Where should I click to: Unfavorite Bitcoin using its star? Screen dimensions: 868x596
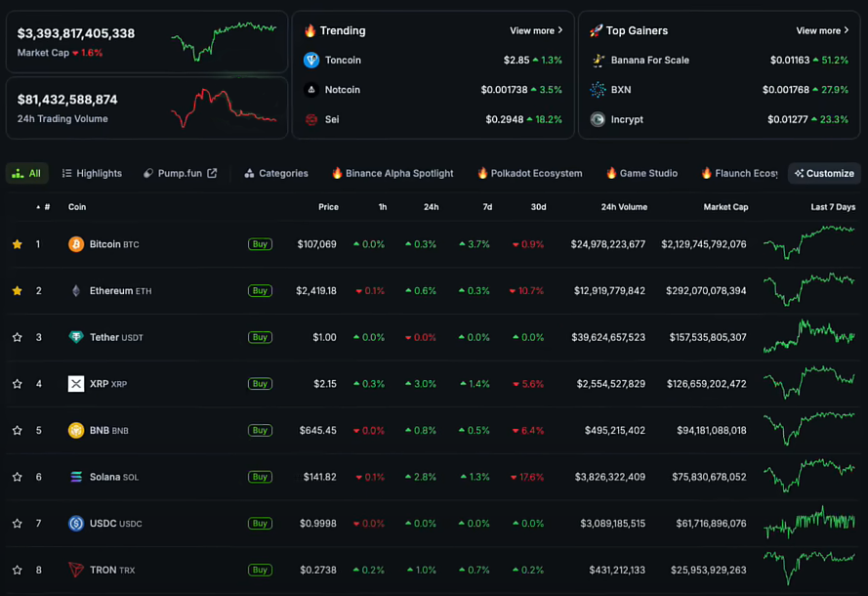point(17,244)
